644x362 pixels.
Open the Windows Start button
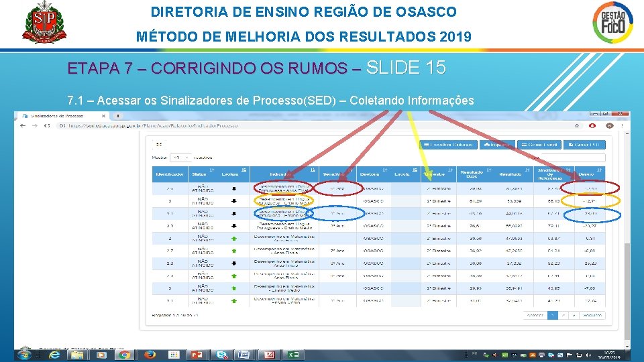pyautogui.click(x=24, y=355)
